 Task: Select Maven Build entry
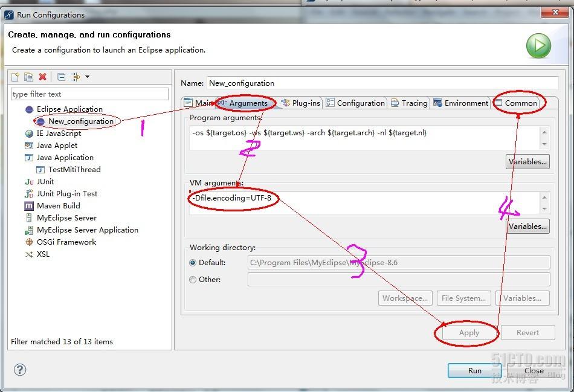[x=58, y=206]
